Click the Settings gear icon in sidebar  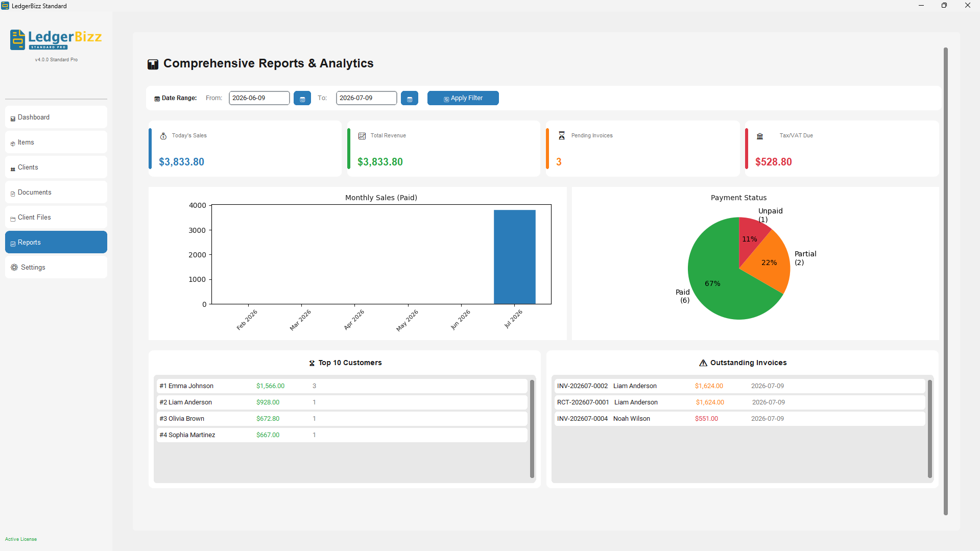click(14, 268)
